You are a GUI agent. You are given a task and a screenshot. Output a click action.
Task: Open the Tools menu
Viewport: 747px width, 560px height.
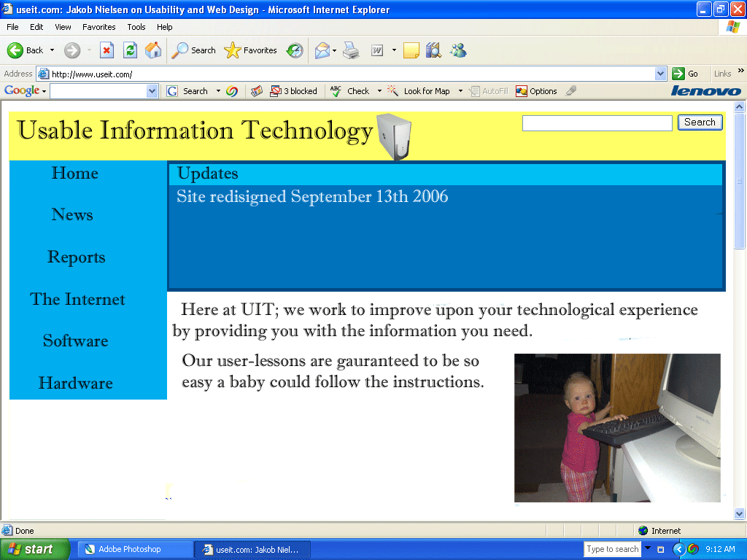click(136, 27)
